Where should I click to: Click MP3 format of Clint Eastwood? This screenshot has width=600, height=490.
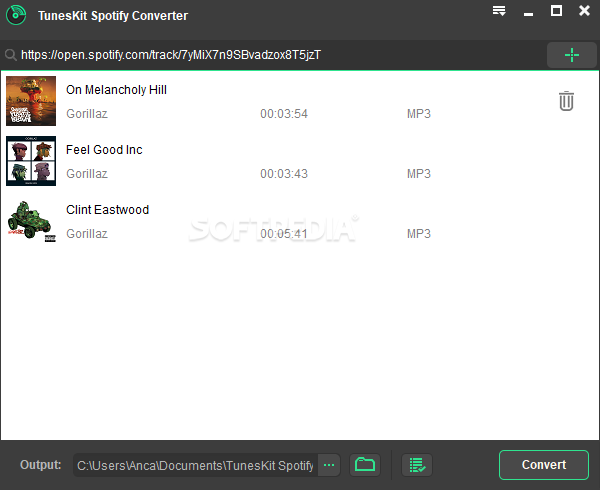(419, 234)
